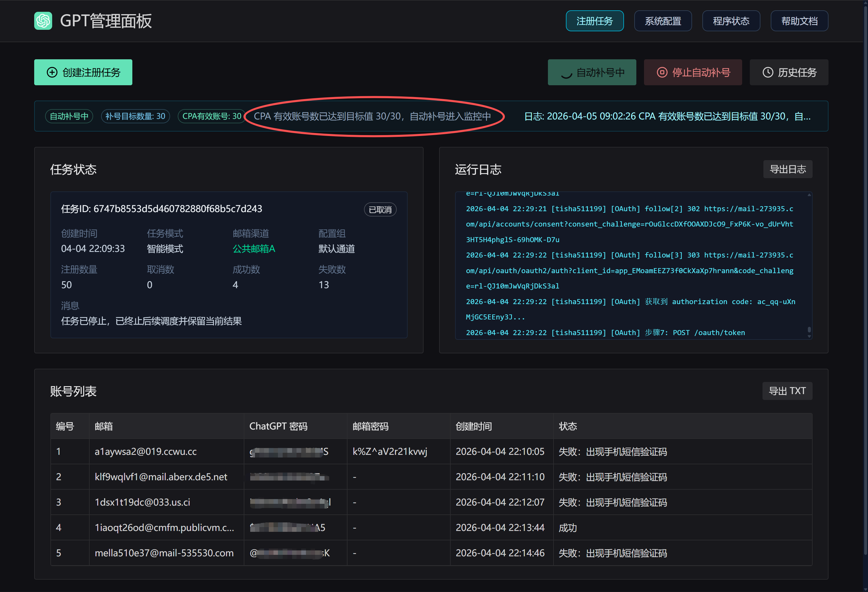Switch to the 系统配置 tab
This screenshot has width=868, height=592.
click(x=663, y=21)
